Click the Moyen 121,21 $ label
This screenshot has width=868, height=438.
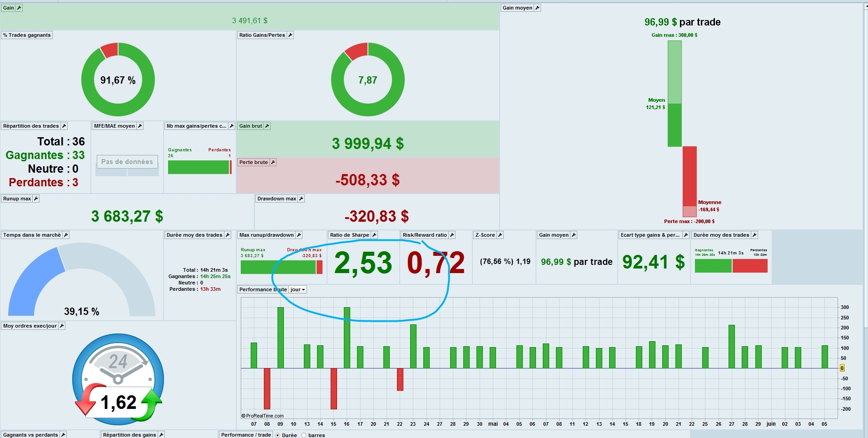(656, 104)
